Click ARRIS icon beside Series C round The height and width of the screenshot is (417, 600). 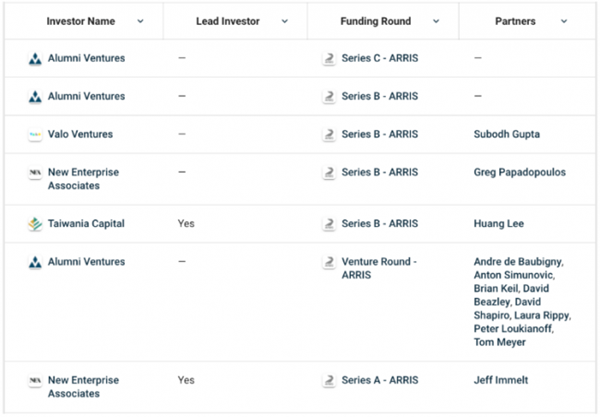(x=328, y=59)
